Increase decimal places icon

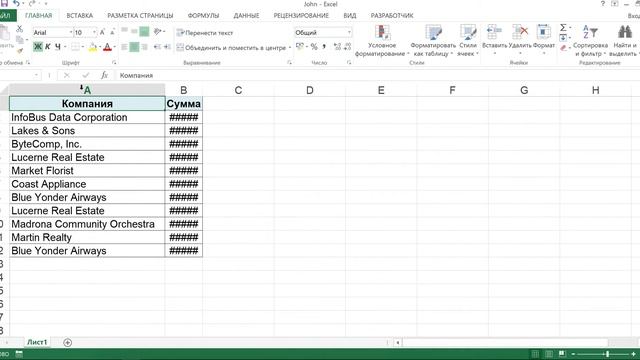point(338,47)
